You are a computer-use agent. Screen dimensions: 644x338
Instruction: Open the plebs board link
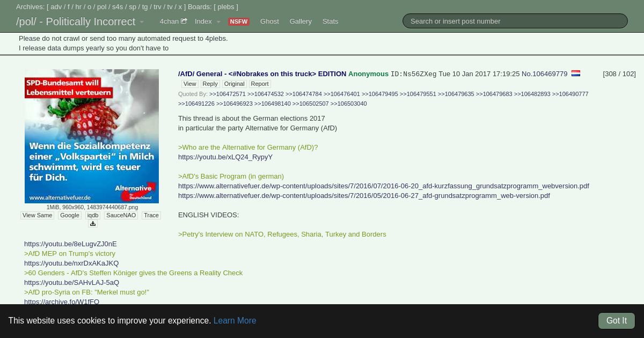pos(226,7)
